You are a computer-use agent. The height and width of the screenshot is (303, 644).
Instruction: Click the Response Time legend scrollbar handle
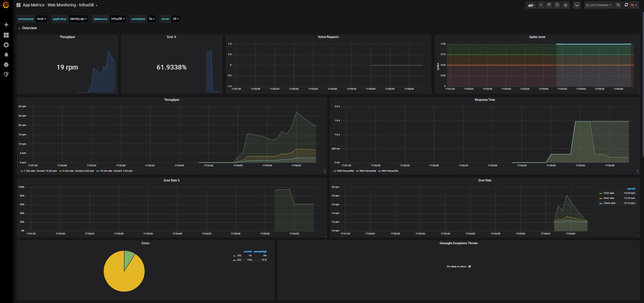[638, 171]
